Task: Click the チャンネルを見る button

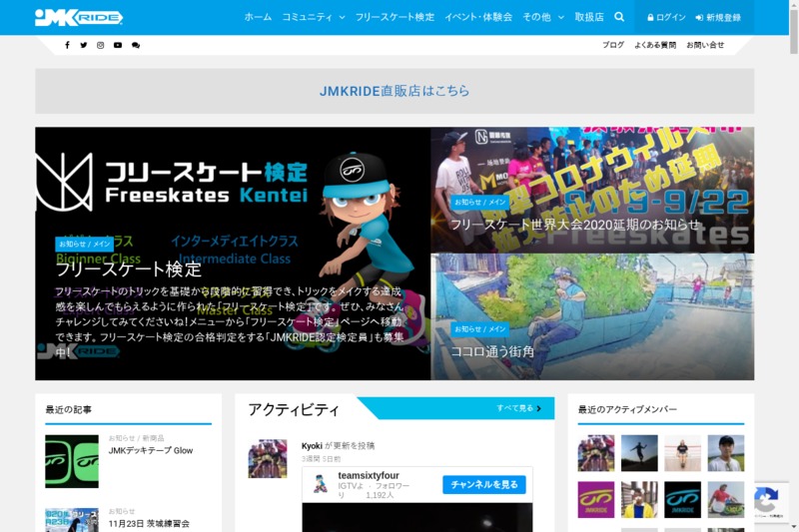Action: 484,485
